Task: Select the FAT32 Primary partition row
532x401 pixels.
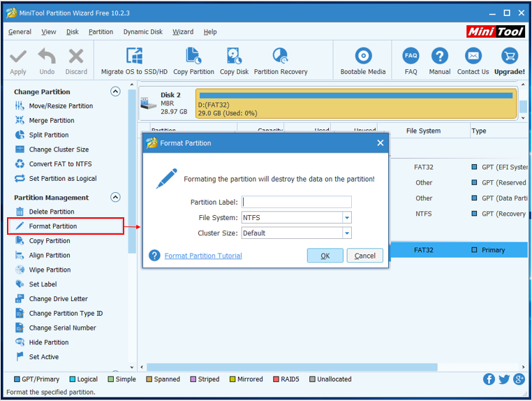Action: pos(459,250)
